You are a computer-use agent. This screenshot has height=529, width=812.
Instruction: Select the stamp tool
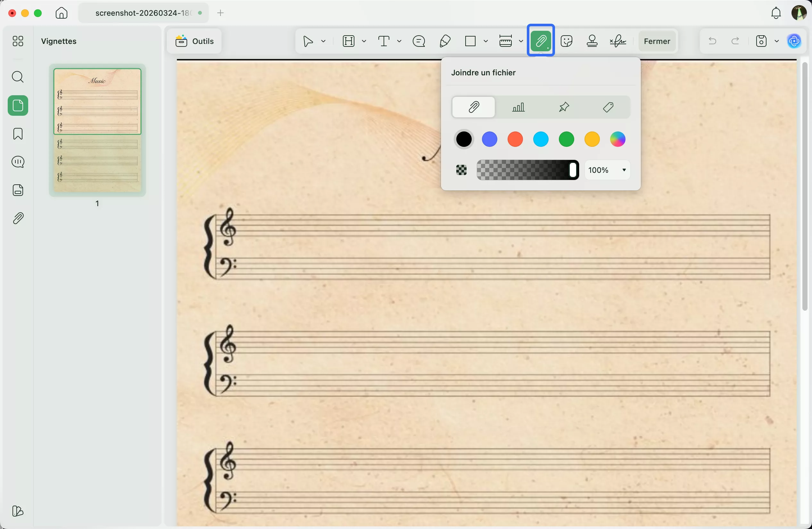click(x=592, y=41)
